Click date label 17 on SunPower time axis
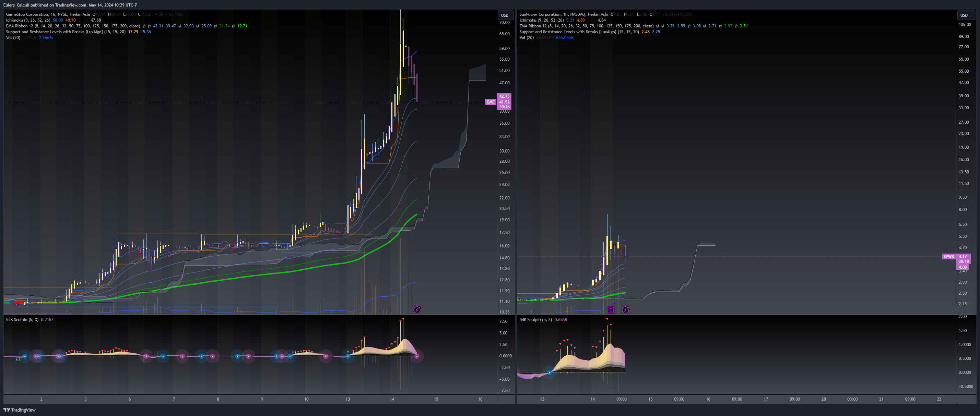This screenshot has height=416, width=980. point(766,399)
